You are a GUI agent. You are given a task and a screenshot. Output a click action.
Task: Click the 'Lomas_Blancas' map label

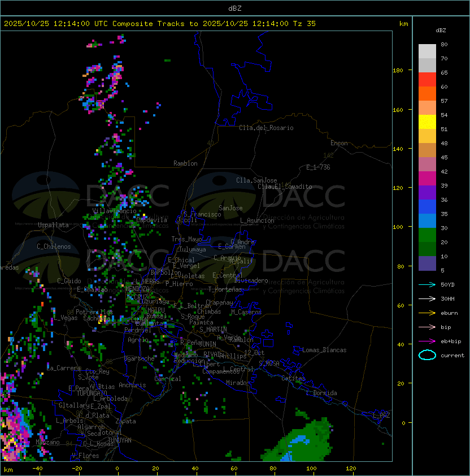(x=324, y=350)
